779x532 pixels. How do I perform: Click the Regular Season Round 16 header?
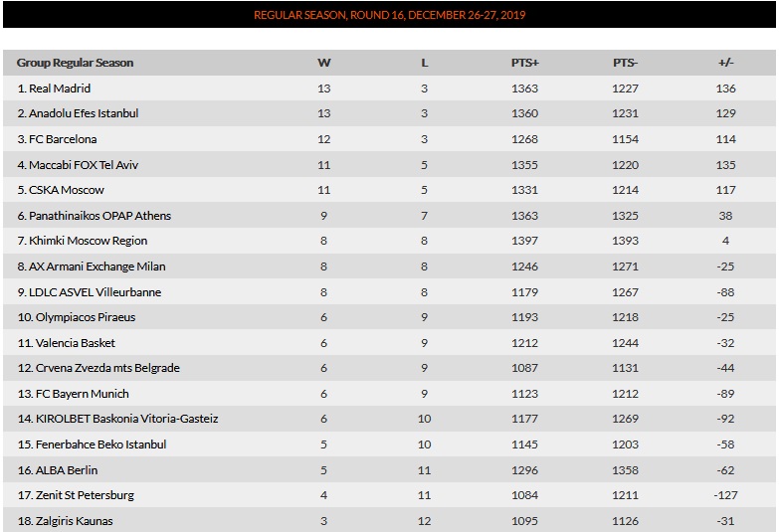click(390, 15)
